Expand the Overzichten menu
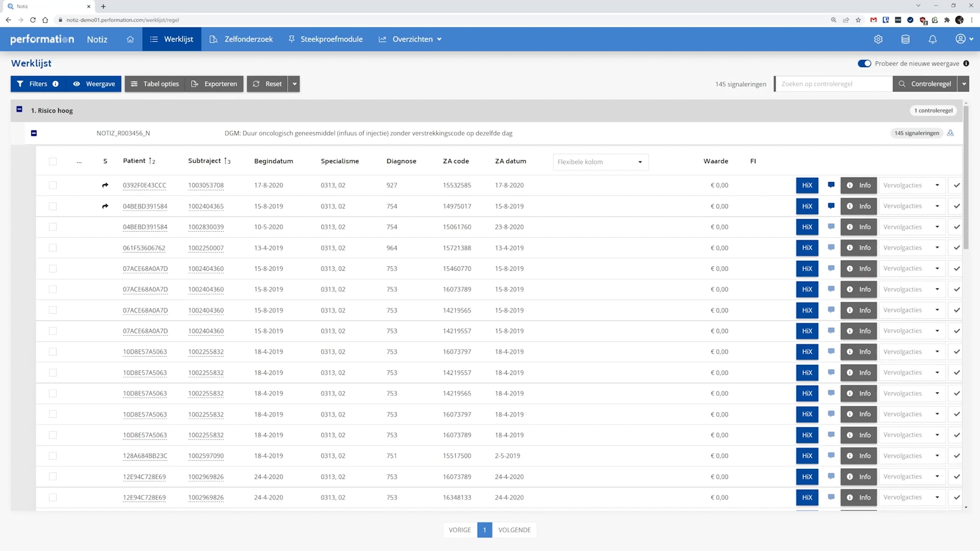Screen dimensions: 980x551 pyautogui.click(x=410, y=39)
